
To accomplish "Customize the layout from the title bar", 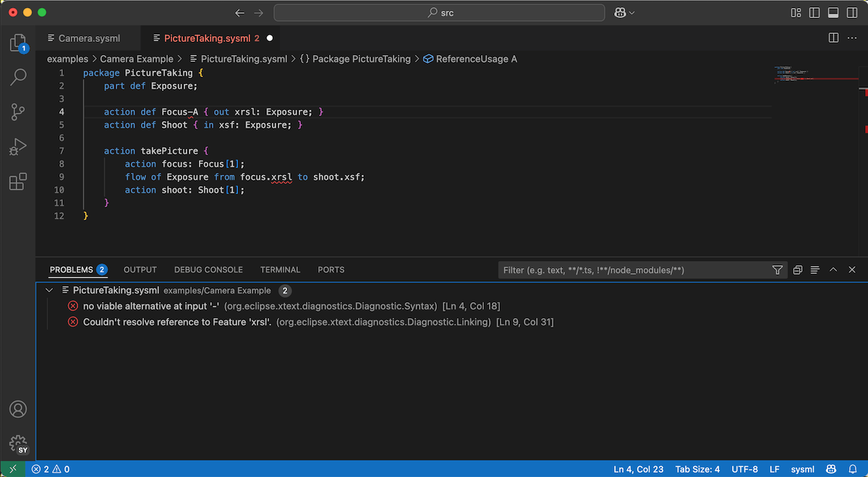I will (796, 13).
